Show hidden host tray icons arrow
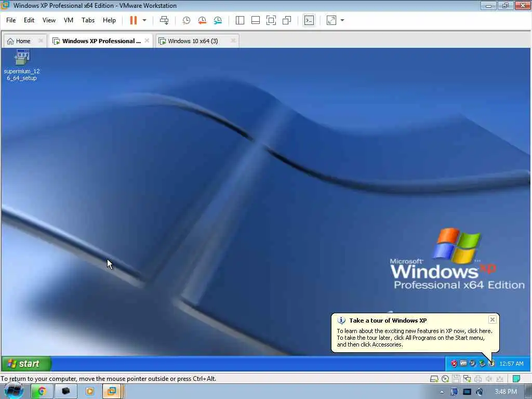This screenshot has height=399, width=532. pos(442,392)
